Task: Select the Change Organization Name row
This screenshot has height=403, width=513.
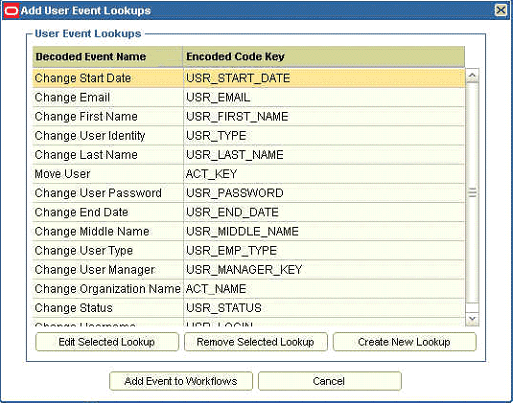Action: tap(248, 289)
